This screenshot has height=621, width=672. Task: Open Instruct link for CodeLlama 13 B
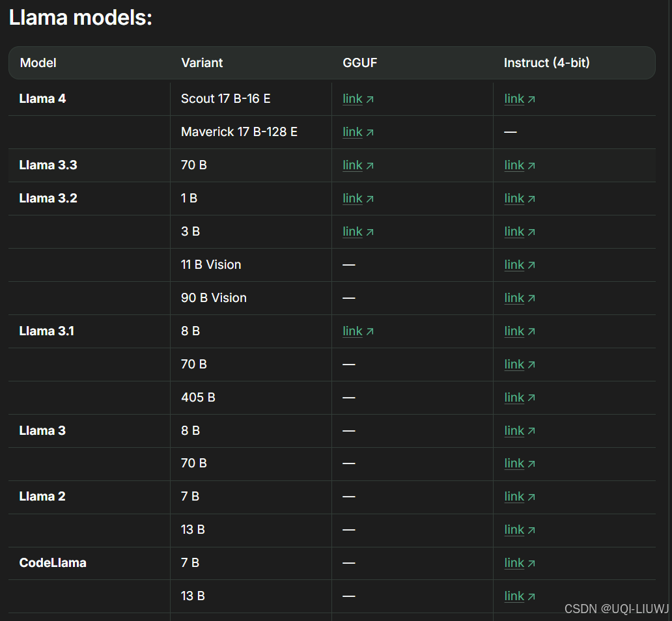[x=520, y=596]
